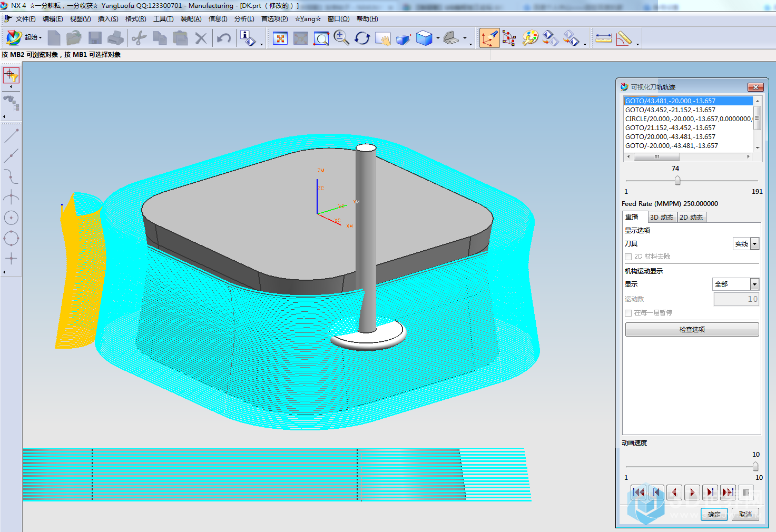The width and height of the screenshot is (776, 532).
Task: Select the GOTO/21.152,-43.452,-13.657 row
Action: click(x=689, y=128)
